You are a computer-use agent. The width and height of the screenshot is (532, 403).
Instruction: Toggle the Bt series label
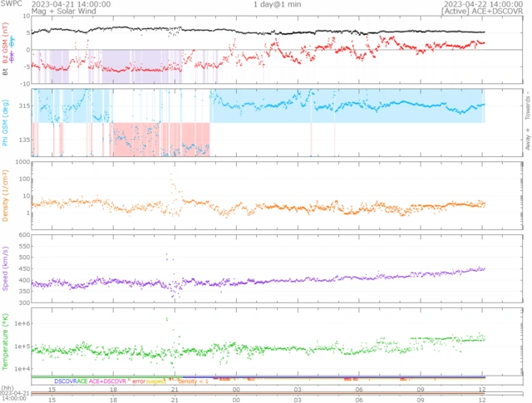point(5,73)
